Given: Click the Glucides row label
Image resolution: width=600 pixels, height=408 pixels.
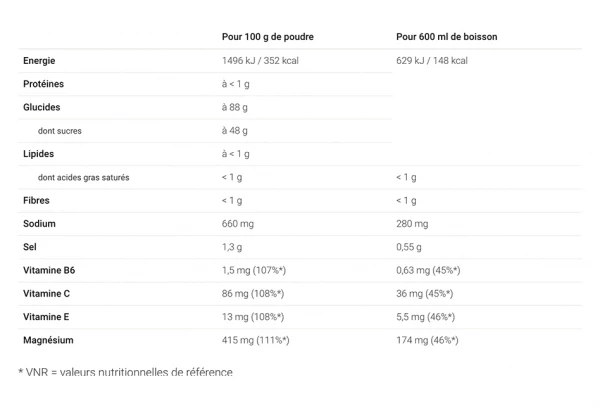Looking at the screenshot, I should coord(41,107).
